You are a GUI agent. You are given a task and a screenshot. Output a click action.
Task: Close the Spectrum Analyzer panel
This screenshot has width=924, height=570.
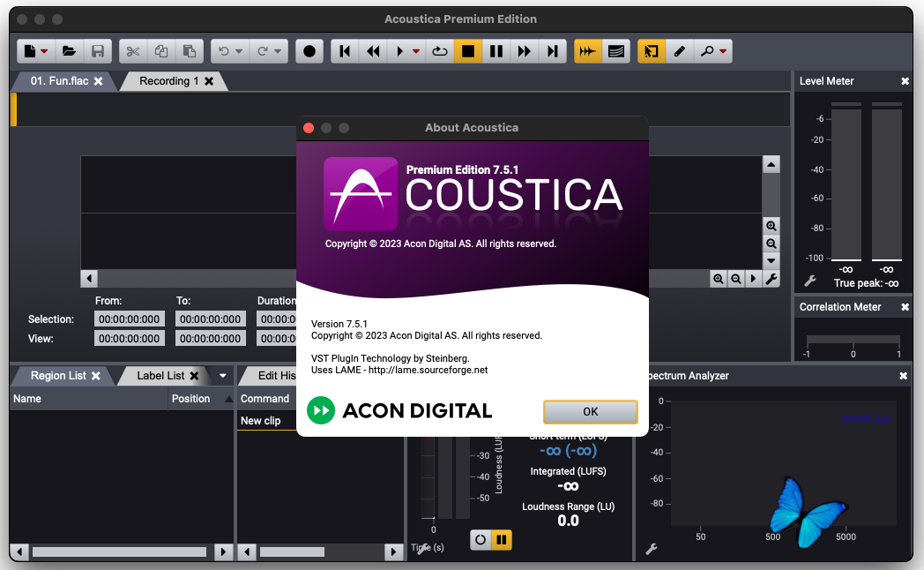click(x=904, y=376)
